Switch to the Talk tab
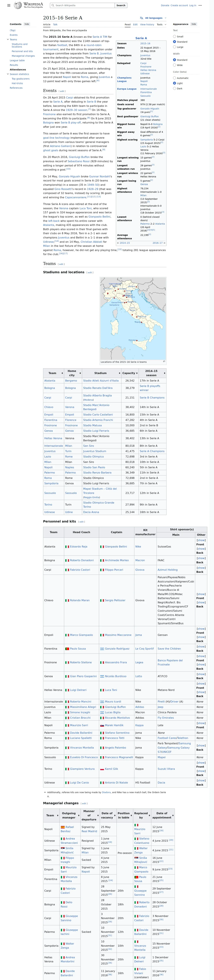This screenshot has height=980, width=214. 55,24
